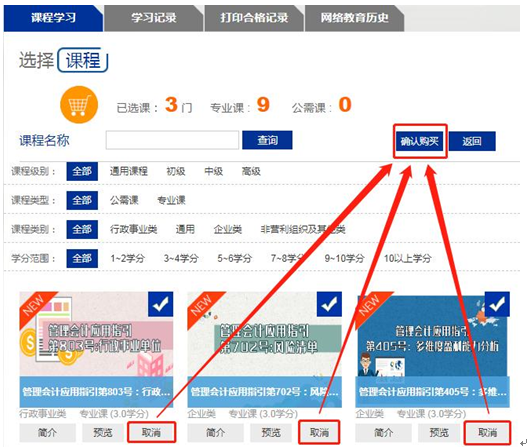Viewport: 528px width, 447px height.
Task: Click 预览 for the 405号 course
Action: (439, 433)
